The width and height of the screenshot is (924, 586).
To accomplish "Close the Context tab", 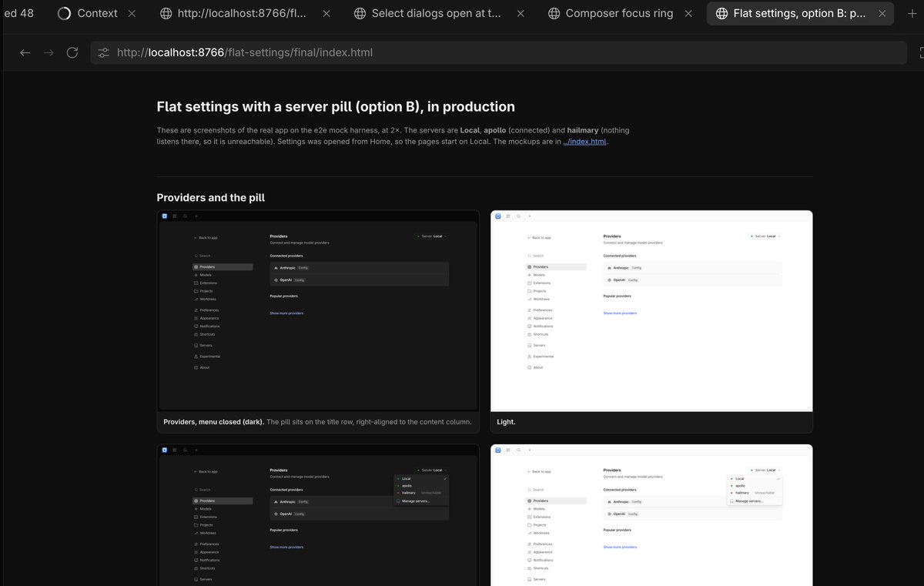I will click(132, 13).
